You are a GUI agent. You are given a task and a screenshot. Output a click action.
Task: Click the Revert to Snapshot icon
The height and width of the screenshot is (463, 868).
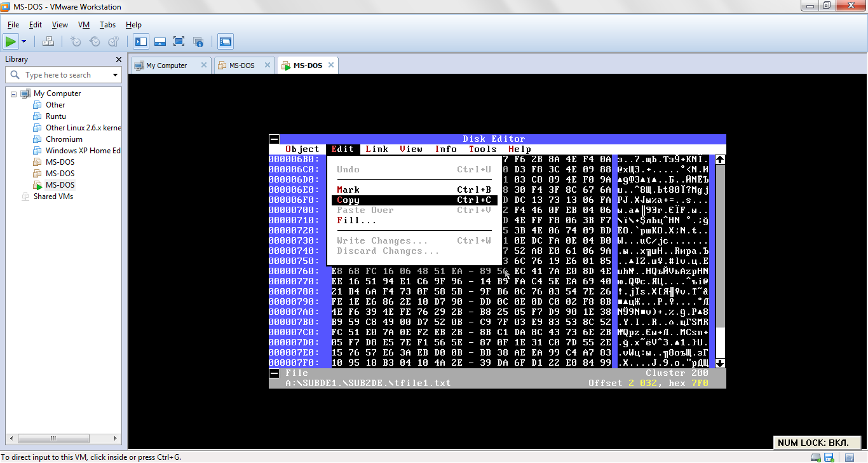pyautogui.click(x=95, y=42)
